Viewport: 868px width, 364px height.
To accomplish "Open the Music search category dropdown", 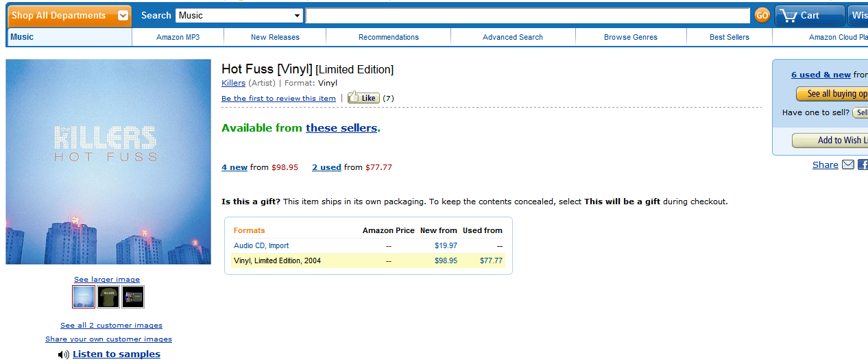I will click(239, 15).
